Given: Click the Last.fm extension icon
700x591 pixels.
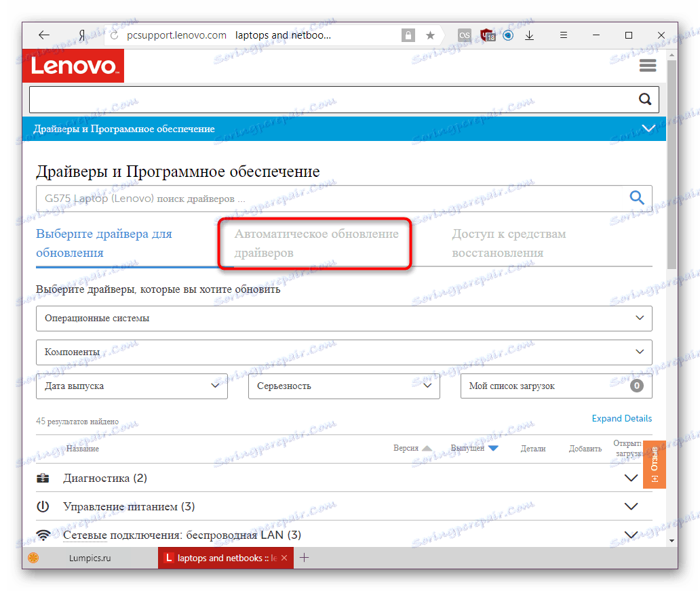Looking at the screenshot, I should point(465,35).
